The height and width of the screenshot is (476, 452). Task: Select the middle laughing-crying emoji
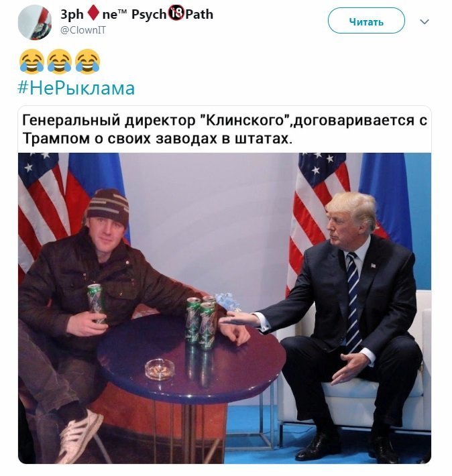pos(60,62)
